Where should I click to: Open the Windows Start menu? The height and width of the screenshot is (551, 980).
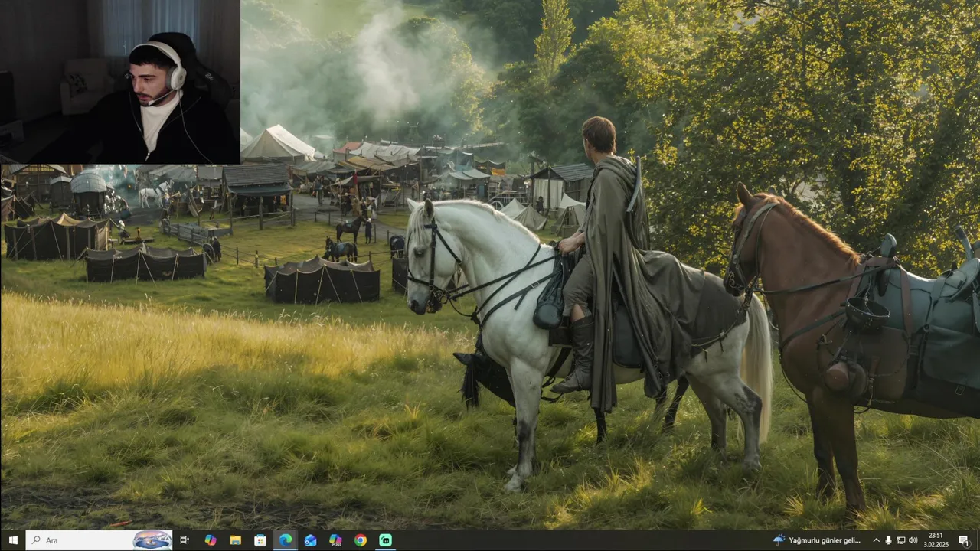click(x=12, y=540)
